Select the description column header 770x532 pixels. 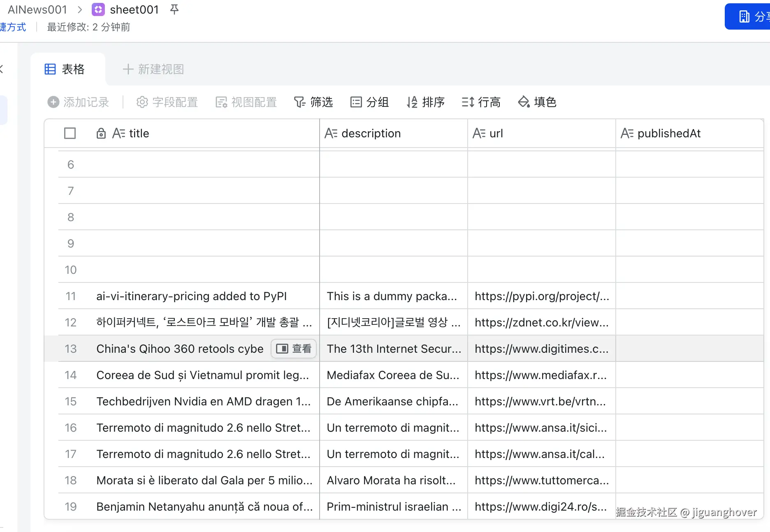point(394,133)
